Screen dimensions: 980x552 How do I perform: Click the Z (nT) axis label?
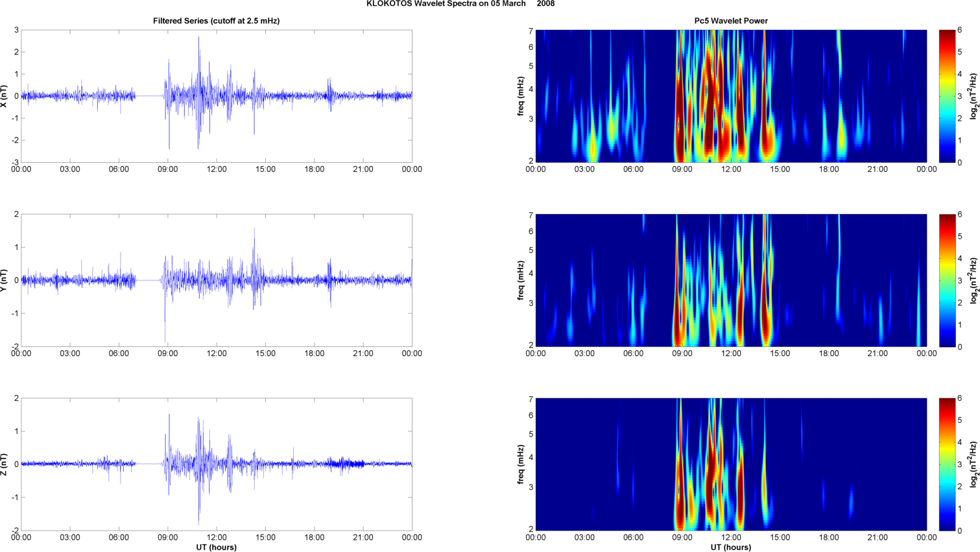click(5, 464)
